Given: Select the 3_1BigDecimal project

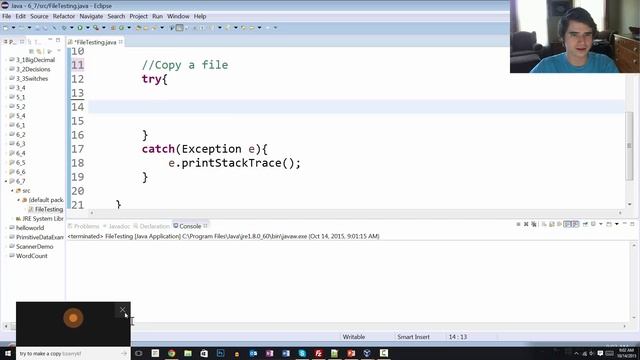Looking at the screenshot, I should pos(32,60).
